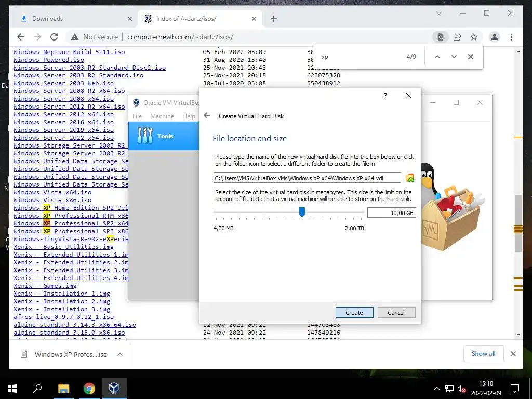
Task: Select Tools in the VirtualBox sidebar
Action: click(x=164, y=136)
